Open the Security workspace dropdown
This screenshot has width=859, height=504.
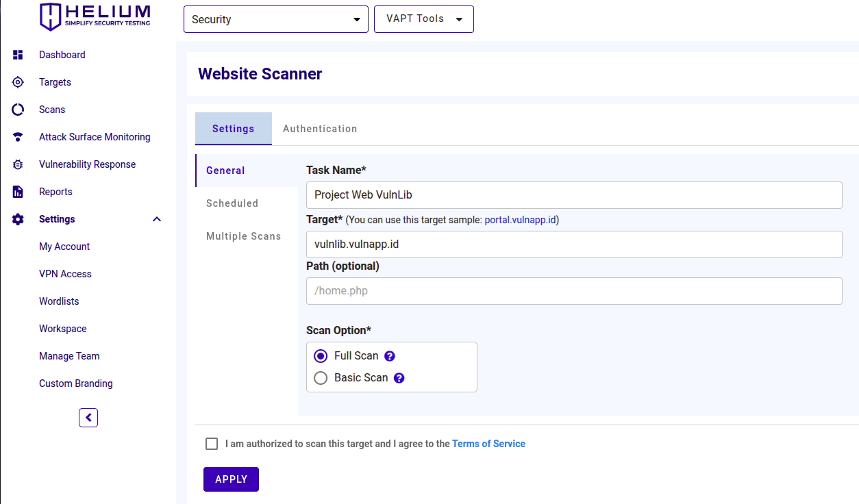(x=275, y=19)
